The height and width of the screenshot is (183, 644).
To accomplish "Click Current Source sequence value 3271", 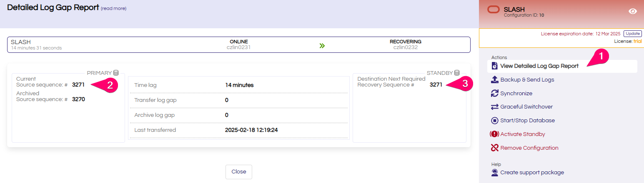I will 78,85.
